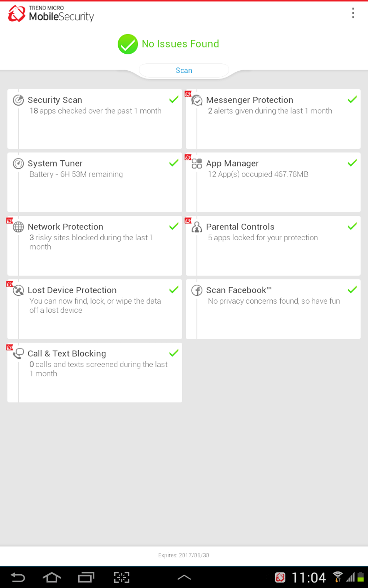This screenshot has width=368, height=588.
Task: Click the Security Scan radar icon
Action: (18, 100)
